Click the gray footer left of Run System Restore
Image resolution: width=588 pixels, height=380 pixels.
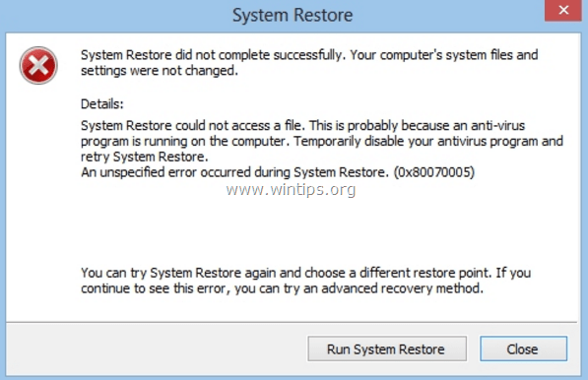157,348
